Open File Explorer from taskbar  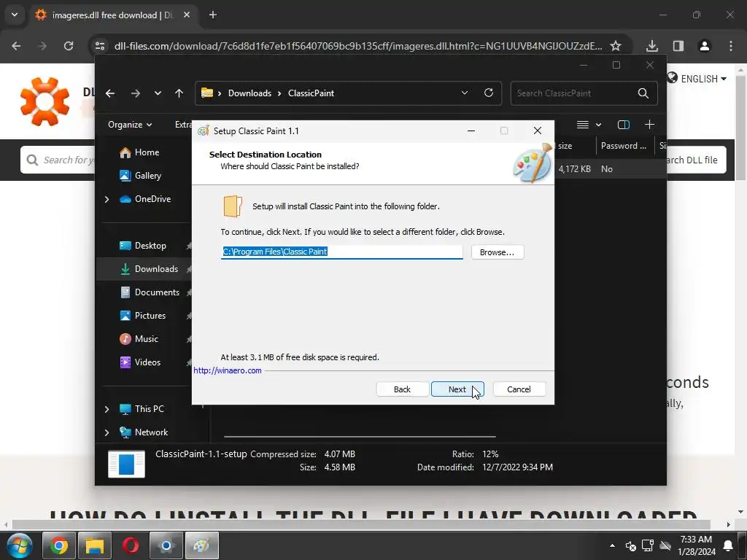pos(95,545)
